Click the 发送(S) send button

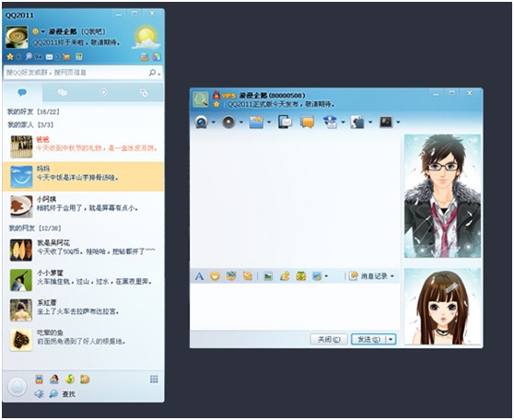(x=368, y=339)
